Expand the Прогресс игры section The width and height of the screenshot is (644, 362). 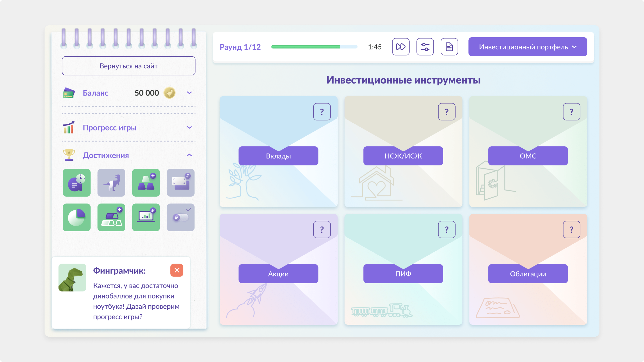[x=189, y=127]
